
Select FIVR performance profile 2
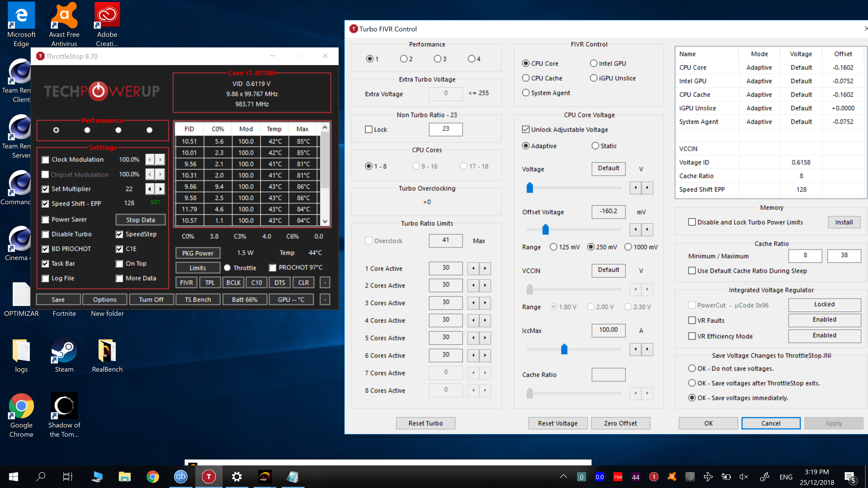(x=404, y=59)
